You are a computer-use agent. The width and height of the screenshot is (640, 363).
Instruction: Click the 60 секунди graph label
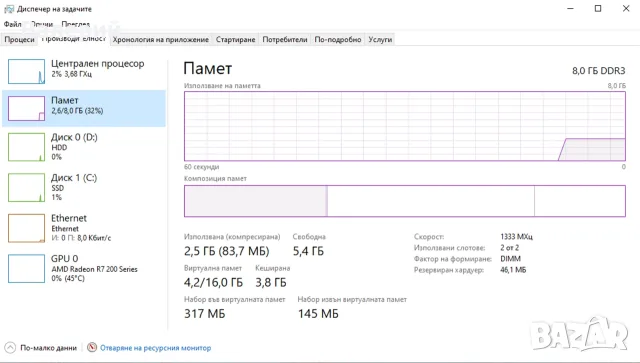click(202, 167)
